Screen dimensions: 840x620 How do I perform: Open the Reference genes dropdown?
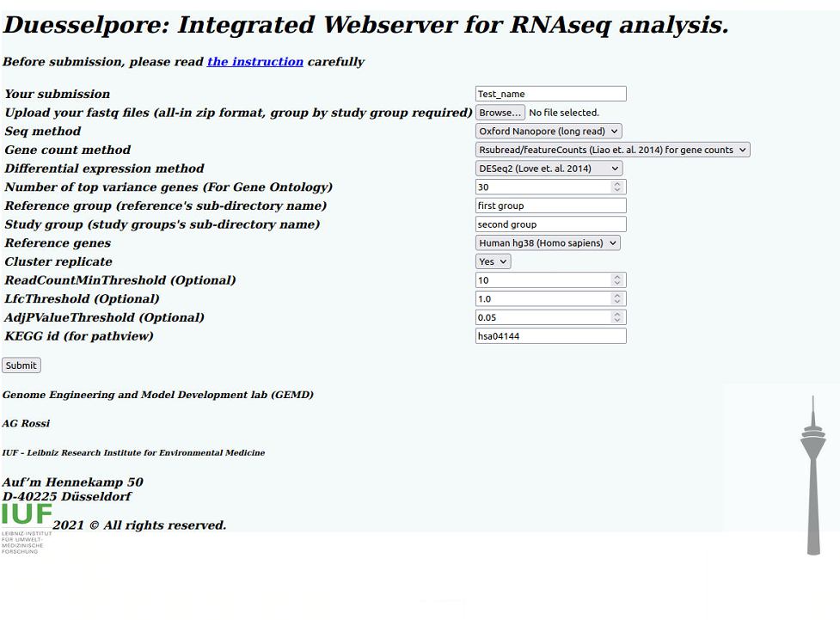(x=548, y=242)
